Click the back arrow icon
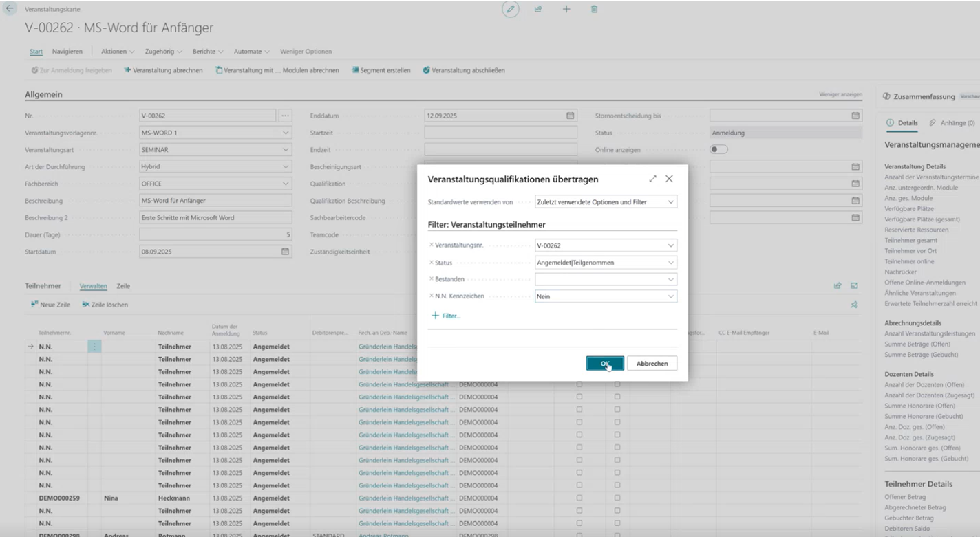This screenshot has height=537, width=980. coord(10,10)
